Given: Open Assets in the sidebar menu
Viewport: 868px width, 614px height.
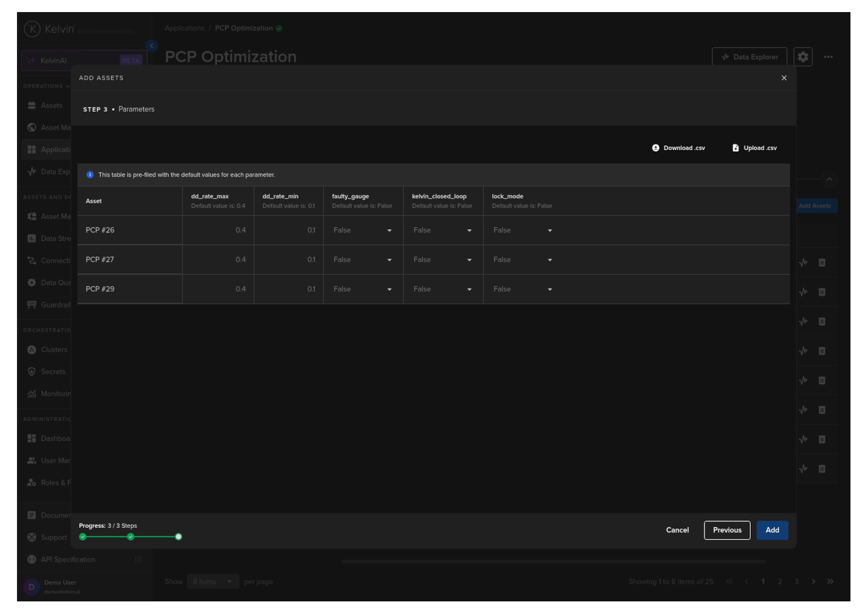Looking at the screenshot, I should 52,106.
